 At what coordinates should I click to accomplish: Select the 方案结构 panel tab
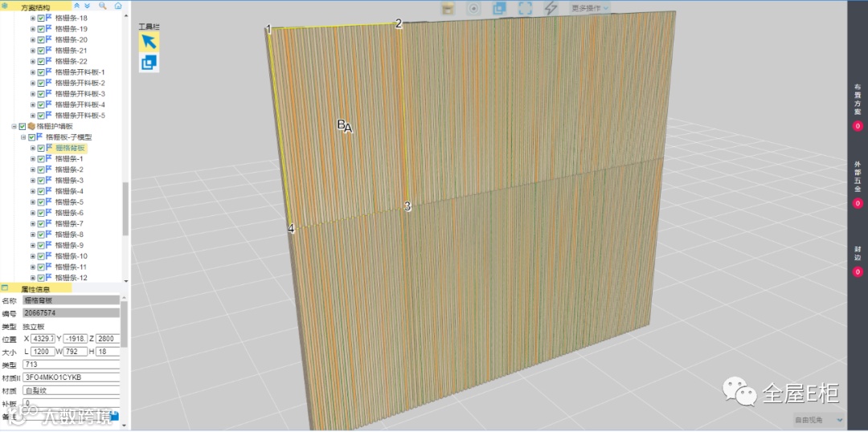point(35,6)
